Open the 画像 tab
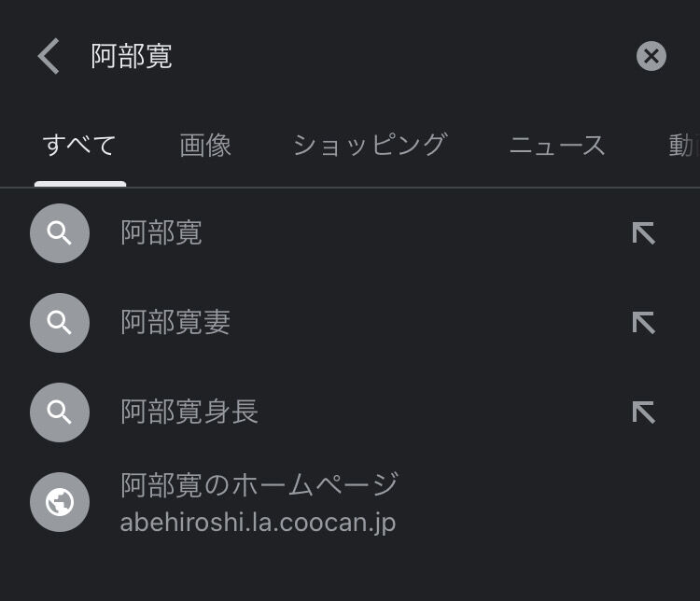This screenshot has width=700, height=601. click(x=205, y=146)
